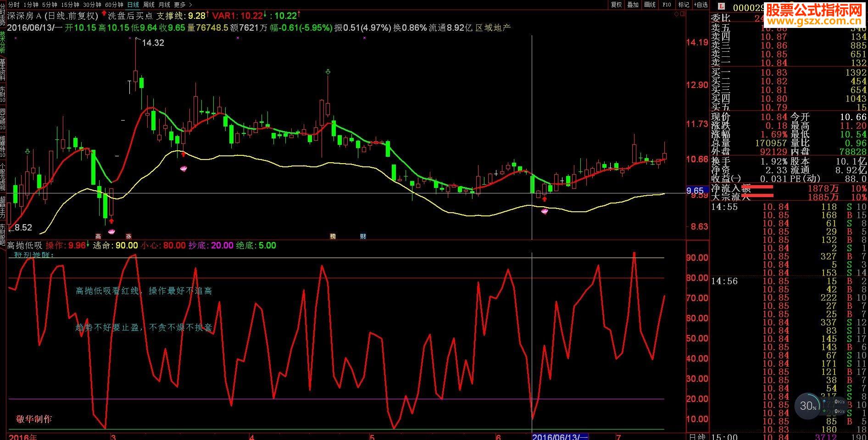Click the diamond icon above price axis
The image size is (868, 440).
676,14
